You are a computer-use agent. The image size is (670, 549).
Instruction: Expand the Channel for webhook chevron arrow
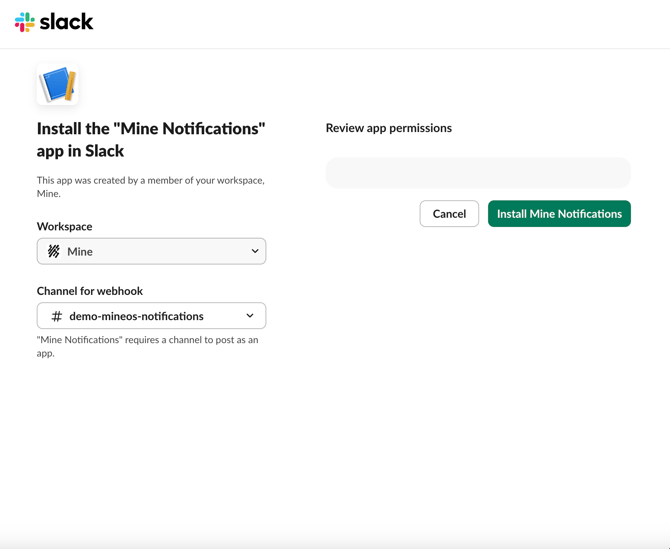pos(250,316)
